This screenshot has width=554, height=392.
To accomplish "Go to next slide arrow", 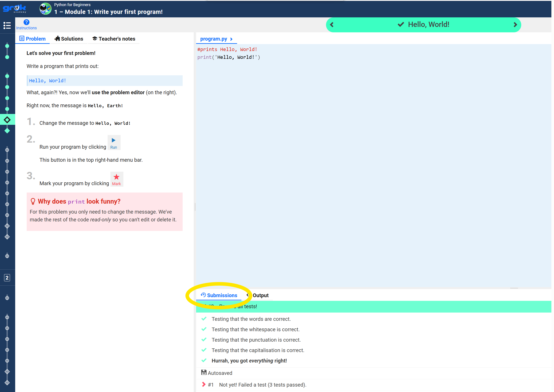I will 515,25.
